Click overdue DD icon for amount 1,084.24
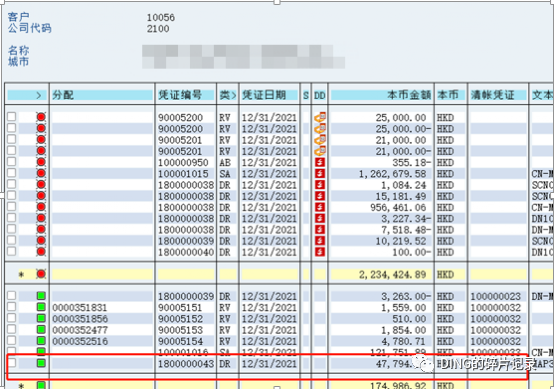 (x=320, y=185)
